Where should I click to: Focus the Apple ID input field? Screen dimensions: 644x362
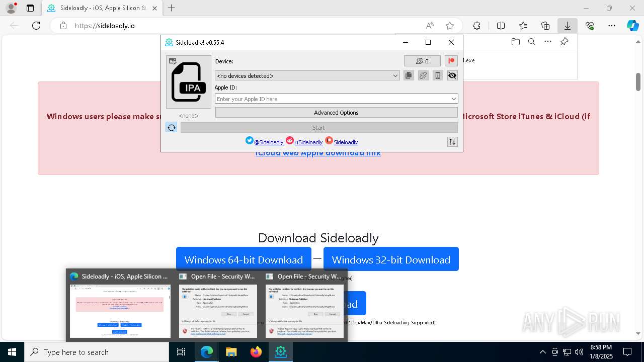332,99
